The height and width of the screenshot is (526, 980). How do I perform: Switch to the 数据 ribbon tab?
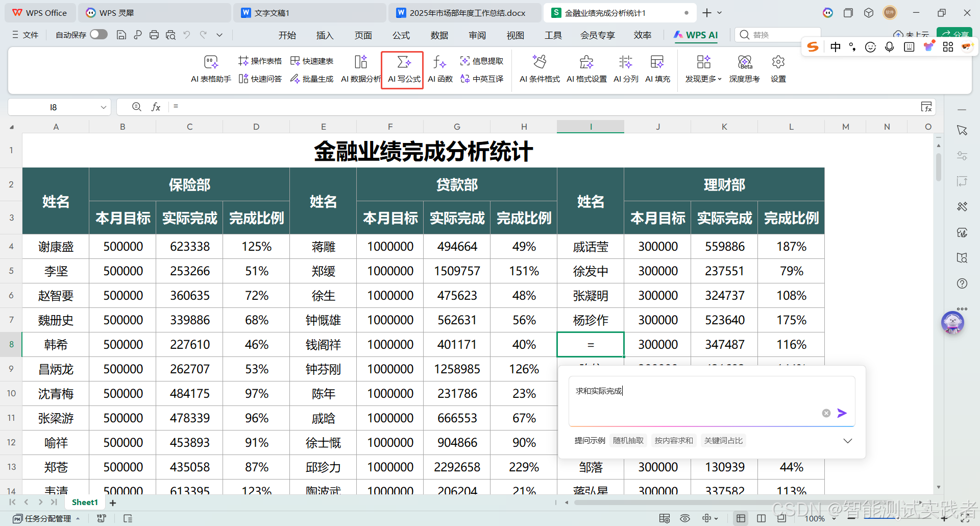click(439, 35)
